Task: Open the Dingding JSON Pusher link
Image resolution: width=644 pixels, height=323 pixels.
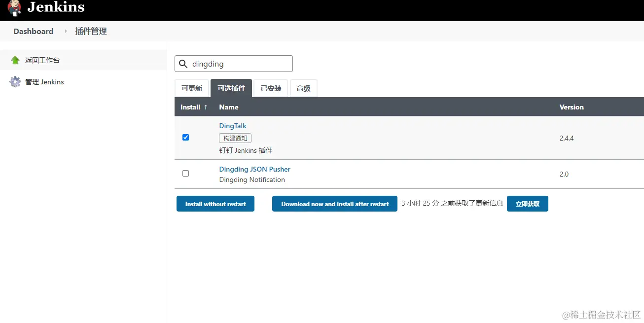Action: pyautogui.click(x=255, y=169)
